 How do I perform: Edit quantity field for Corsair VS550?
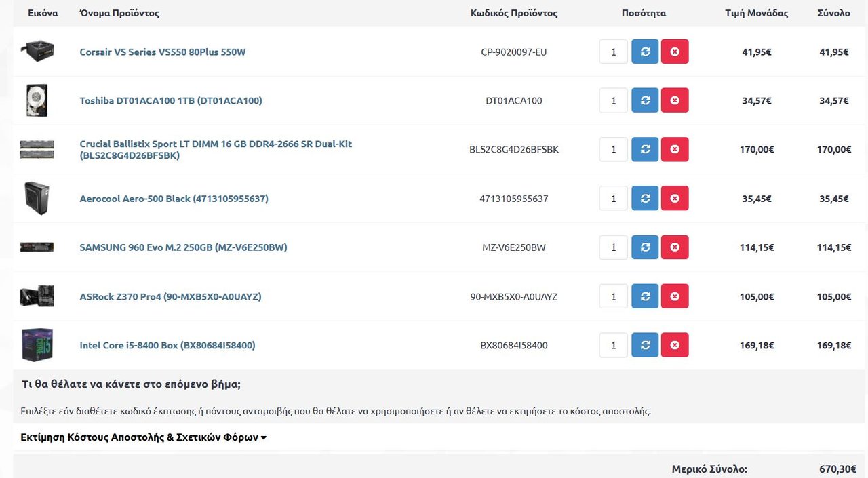614,52
